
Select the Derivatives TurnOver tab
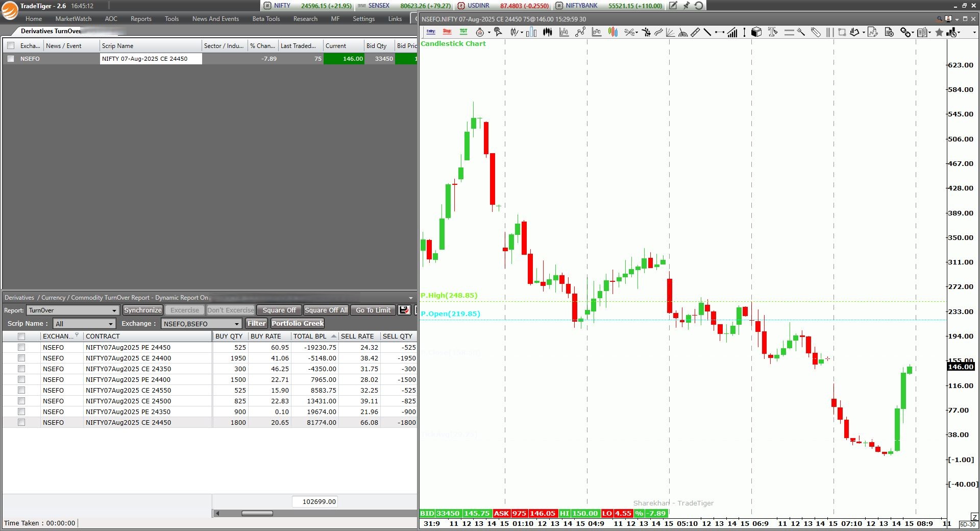point(51,31)
